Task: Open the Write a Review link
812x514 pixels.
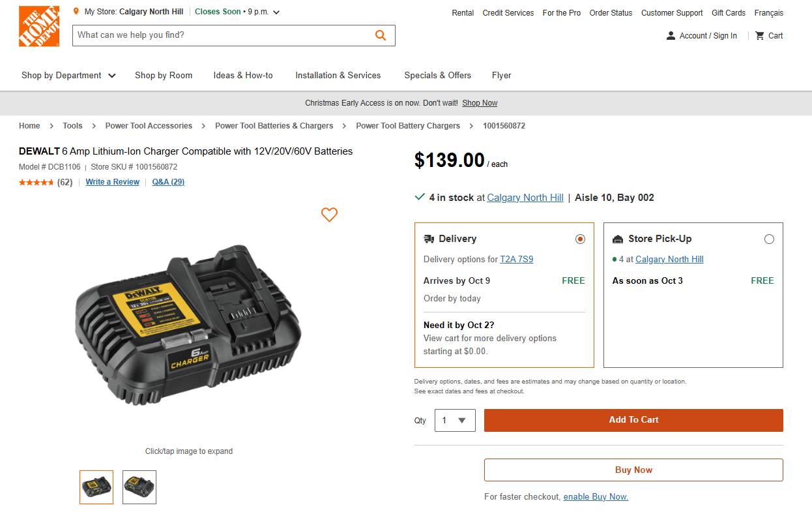Action: [112, 182]
